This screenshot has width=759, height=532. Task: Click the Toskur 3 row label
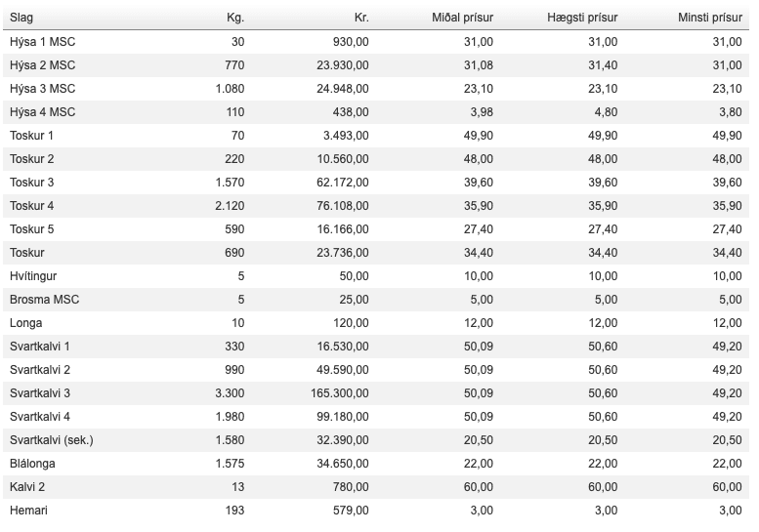[x=32, y=183]
